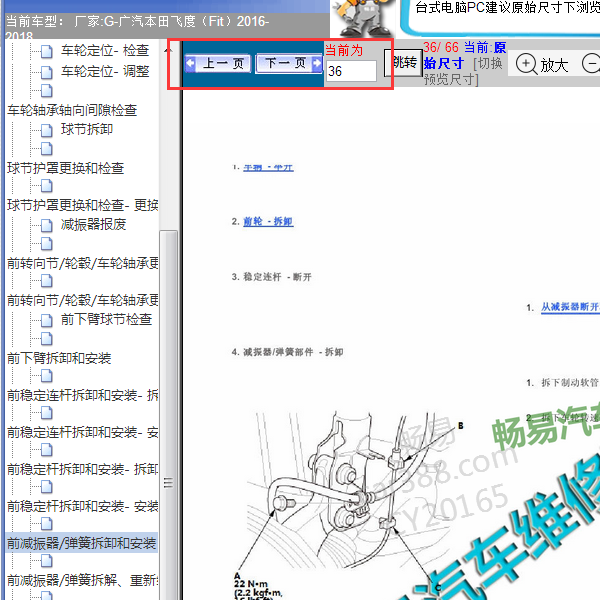
Task: Select 车轮轴承轴向间隙检查 in the tree
Action: (x=72, y=110)
